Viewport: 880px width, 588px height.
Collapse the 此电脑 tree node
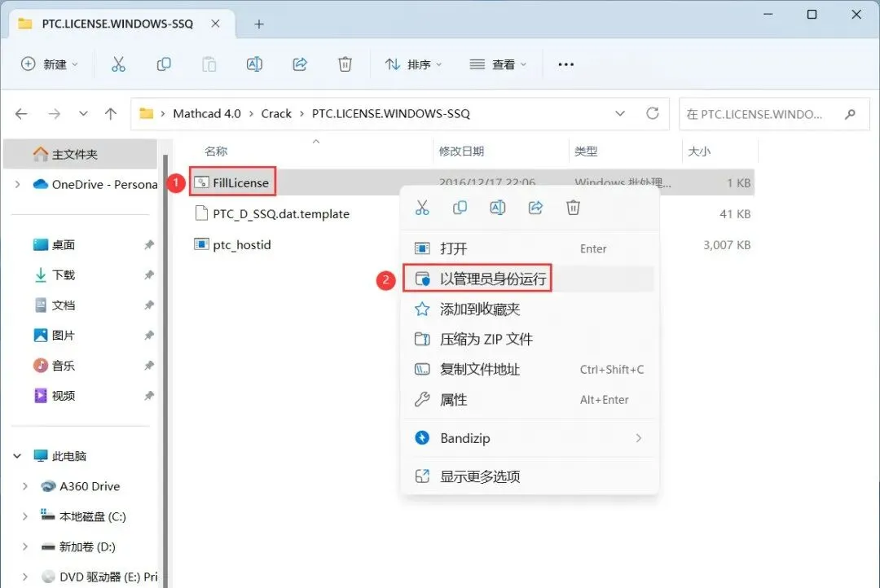click(17, 456)
